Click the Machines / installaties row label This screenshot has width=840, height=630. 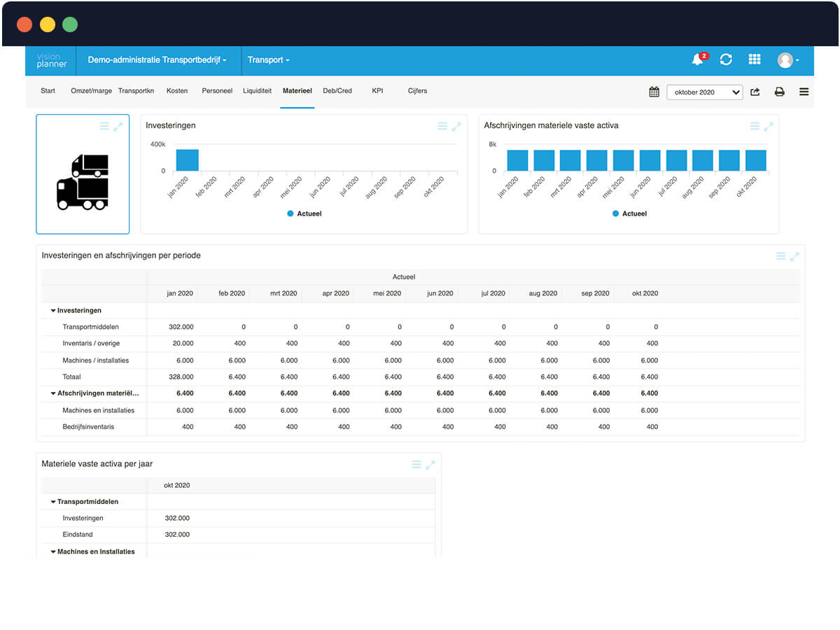tap(95, 360)
